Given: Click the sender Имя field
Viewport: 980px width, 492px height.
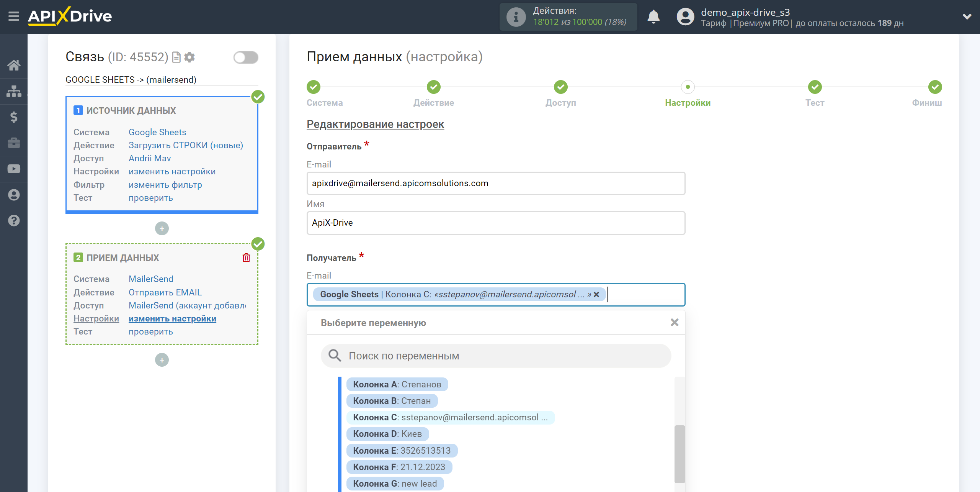Looking at the screenshot, I should point(496,223).
